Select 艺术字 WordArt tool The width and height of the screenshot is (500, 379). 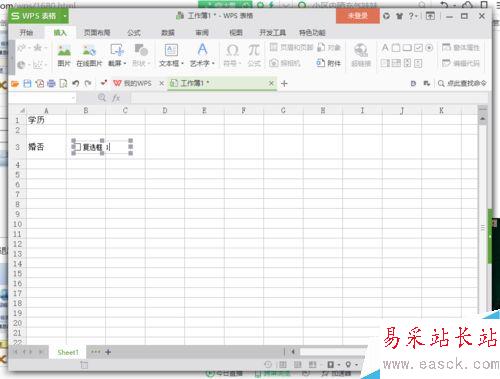202,55
